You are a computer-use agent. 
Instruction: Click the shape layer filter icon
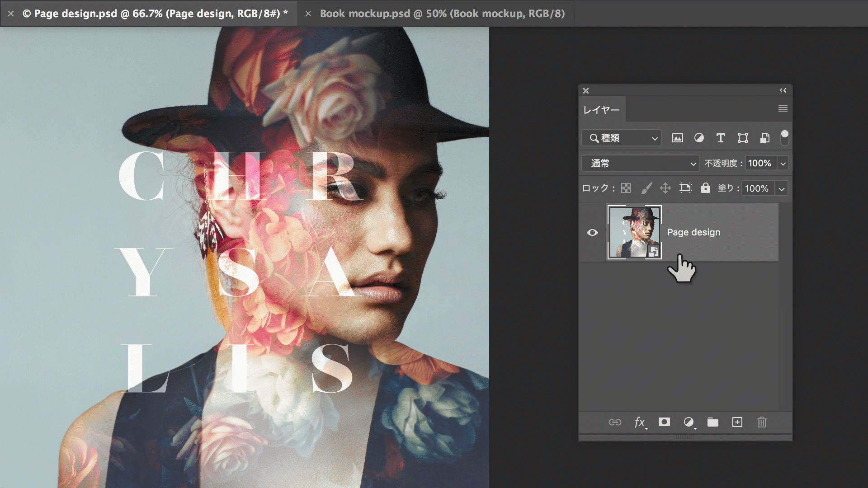(x=742, y=138)
